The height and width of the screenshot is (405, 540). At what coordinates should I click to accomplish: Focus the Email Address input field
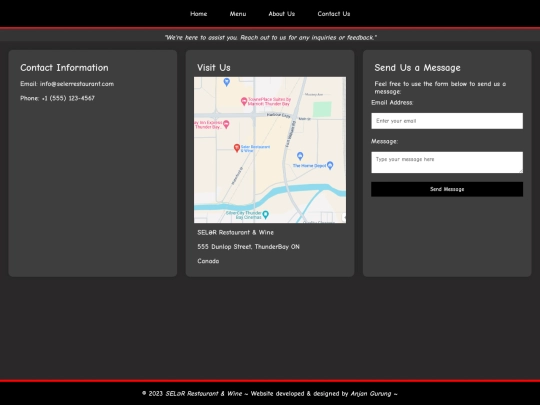447,121
